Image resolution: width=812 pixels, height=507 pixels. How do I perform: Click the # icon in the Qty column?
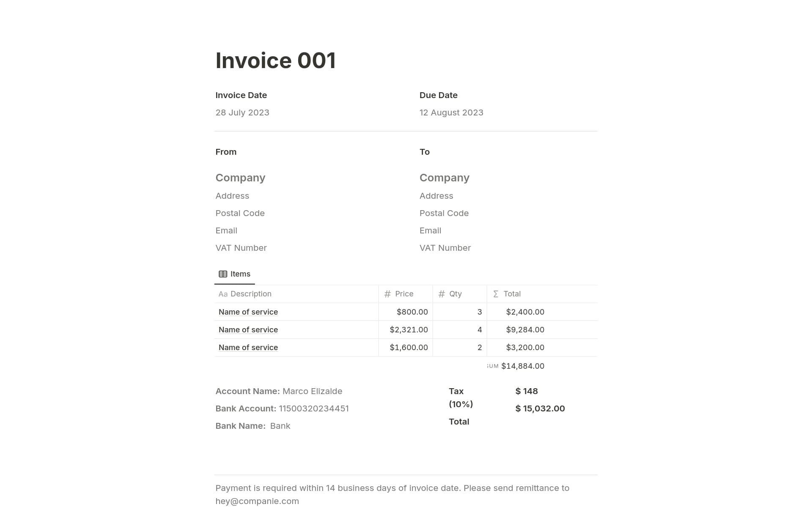click(442, 293)
